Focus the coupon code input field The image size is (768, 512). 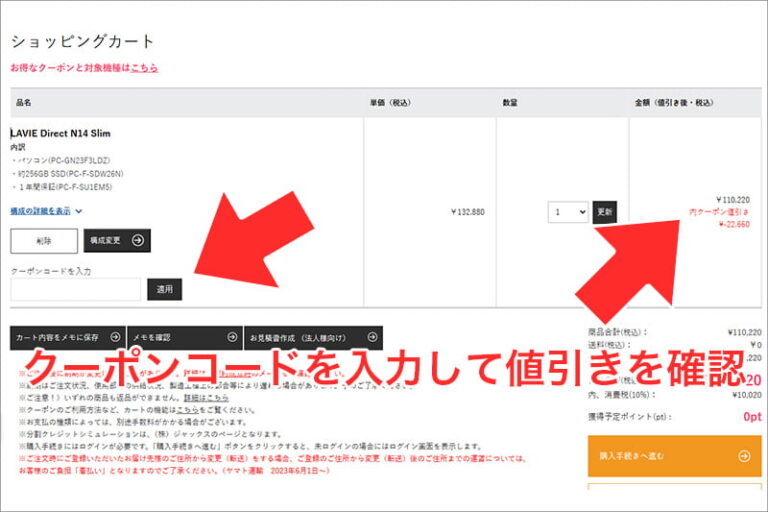tap(75, 289)
